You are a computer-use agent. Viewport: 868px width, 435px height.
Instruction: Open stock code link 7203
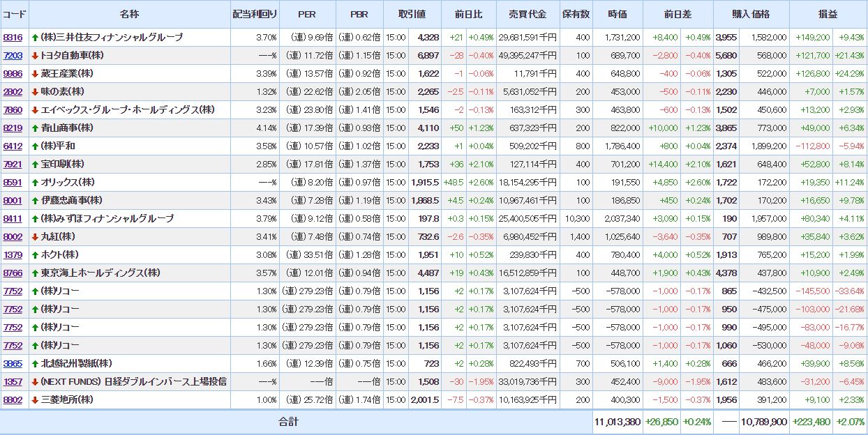pyautogui.click(x=13, y=55)
